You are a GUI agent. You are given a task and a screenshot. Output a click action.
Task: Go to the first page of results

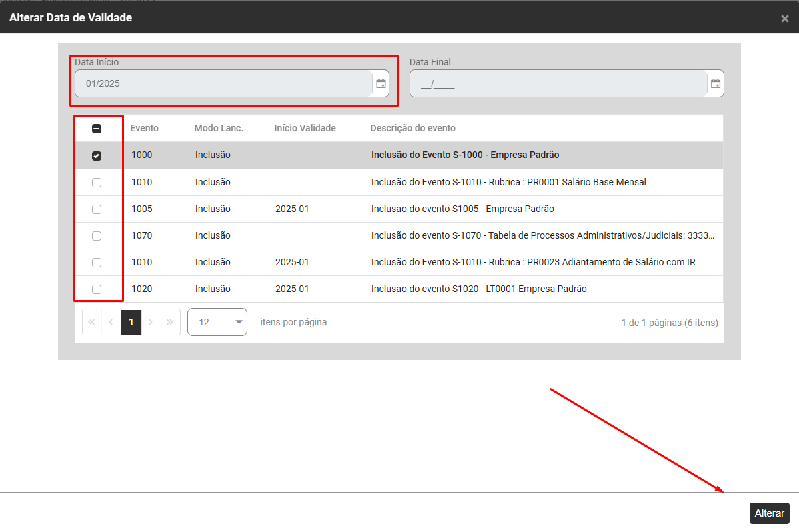92,322
